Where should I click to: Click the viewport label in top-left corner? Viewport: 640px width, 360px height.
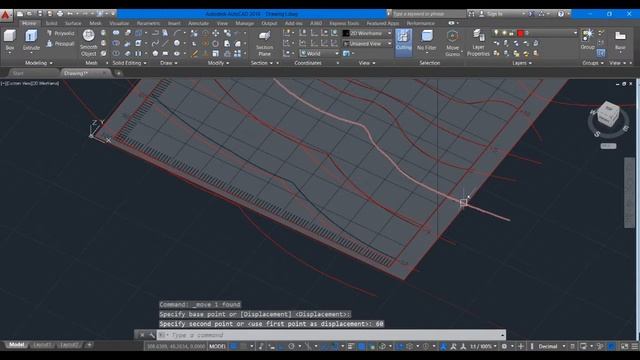[30, 83]
